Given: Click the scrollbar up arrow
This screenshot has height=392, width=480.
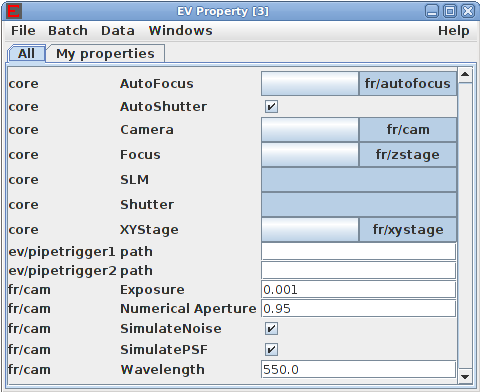Looking at the screenshot, I should [465, 75].
